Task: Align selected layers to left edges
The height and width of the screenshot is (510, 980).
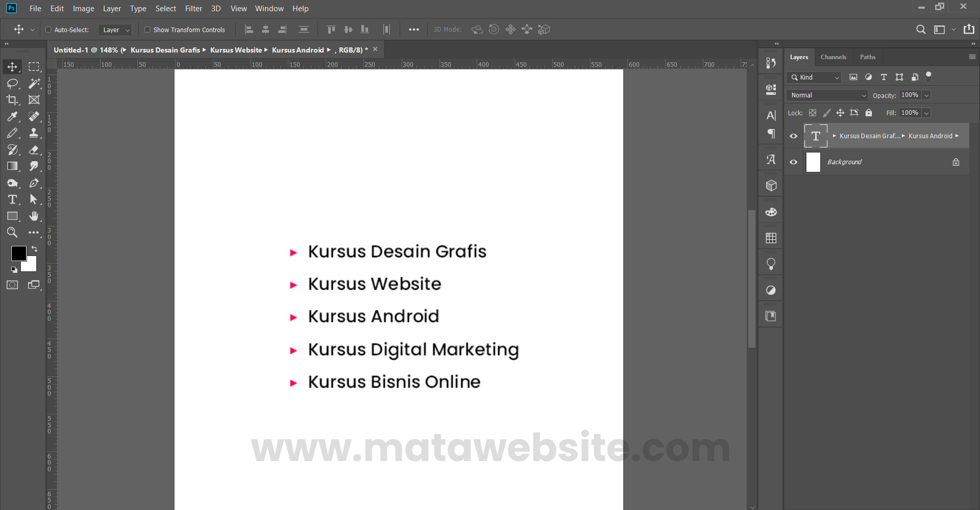Action: (x=249, y=30)
